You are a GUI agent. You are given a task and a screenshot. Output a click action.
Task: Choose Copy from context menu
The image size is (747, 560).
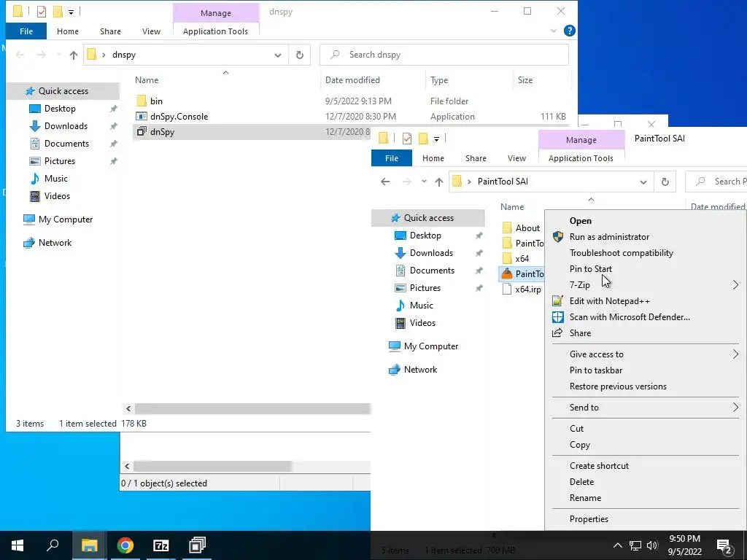click(580, 445)
